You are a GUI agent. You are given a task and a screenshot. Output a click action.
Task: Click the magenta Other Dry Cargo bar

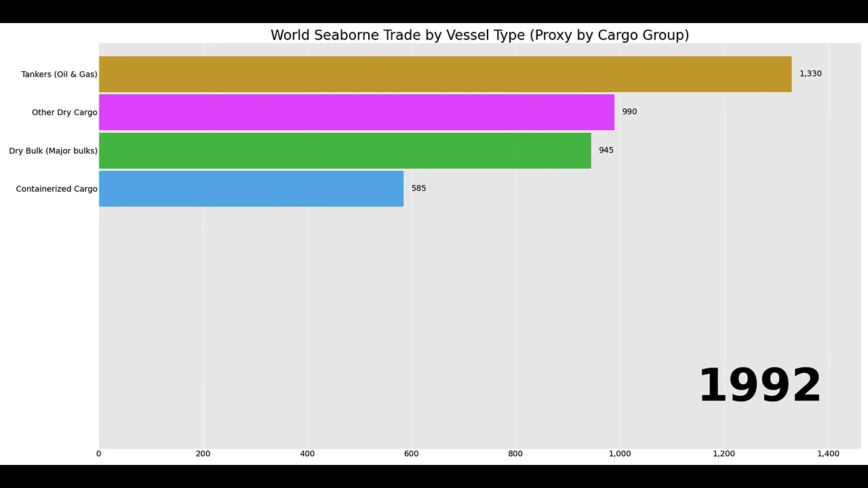coord(357,112)
